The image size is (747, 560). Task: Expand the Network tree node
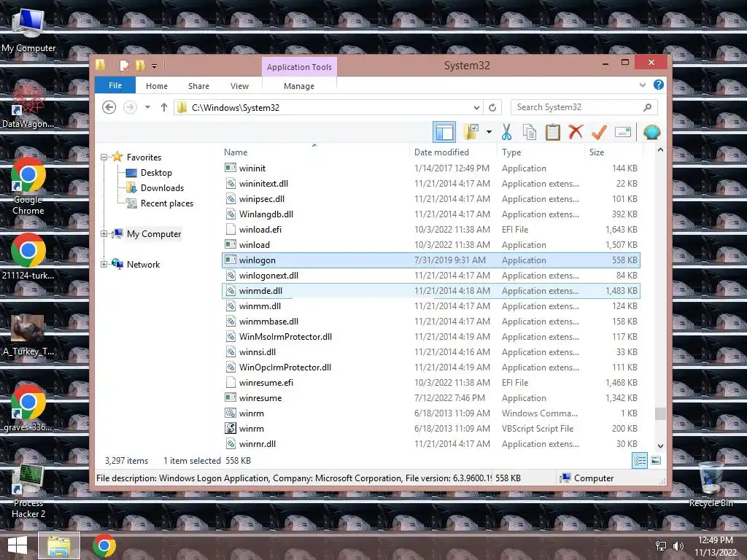pyautogui.click(x=104, y=264)
